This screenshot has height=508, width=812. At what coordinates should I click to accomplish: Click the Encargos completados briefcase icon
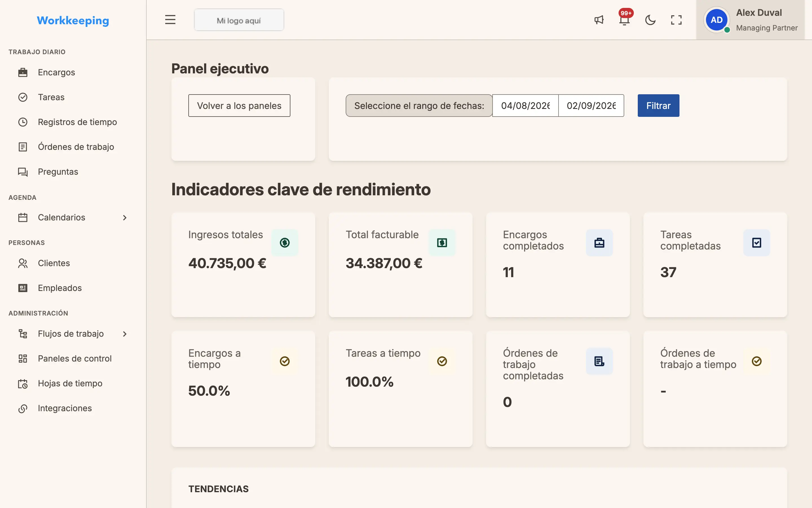coord(599,243)
